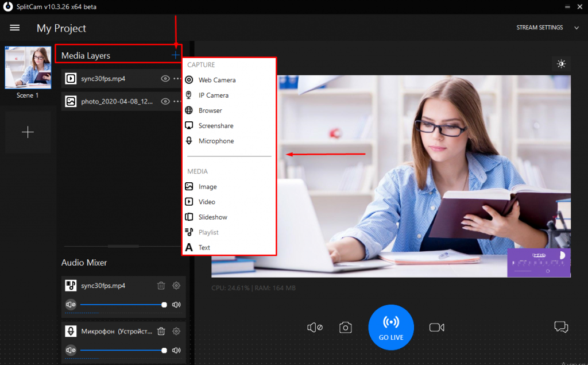Delete sync30fps.mp4 from Audio Mixer
Viewport: 588px width, 365px height.
point(161,286)
